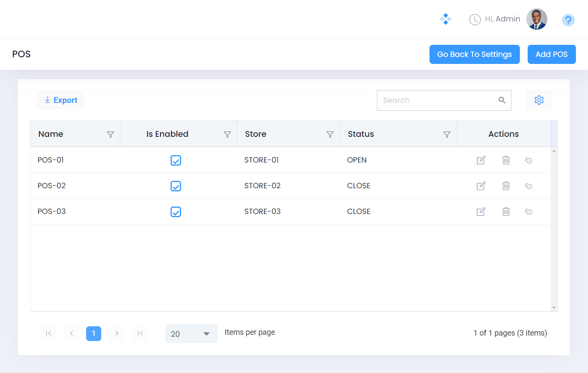Disable the POS-03 enabled checkbox
Image resolution: width=588 pixels, height=373 pixels.
point(176,212)
